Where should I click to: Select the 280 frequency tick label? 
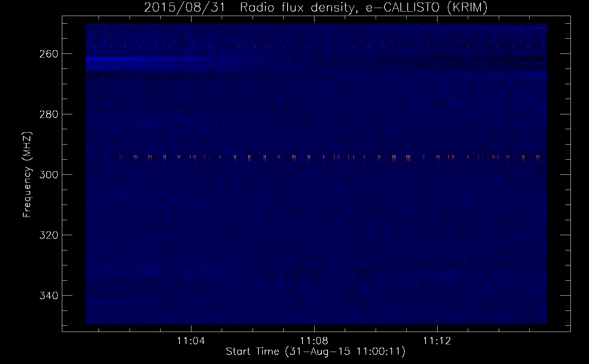[x=48, y=114]
